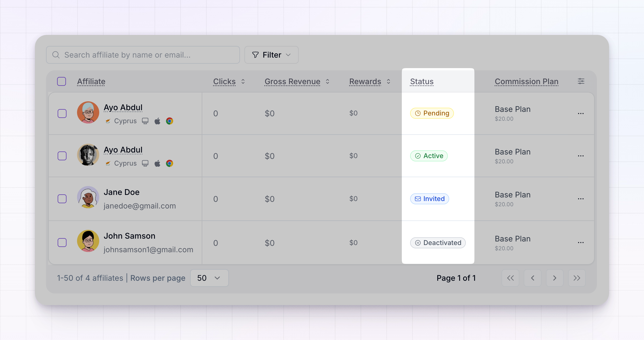
Task: Select the Status column header
Action: 422,81
